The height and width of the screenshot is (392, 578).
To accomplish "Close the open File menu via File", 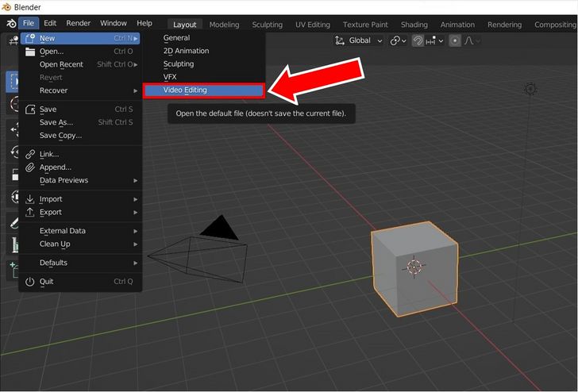I will pos(29,23).
